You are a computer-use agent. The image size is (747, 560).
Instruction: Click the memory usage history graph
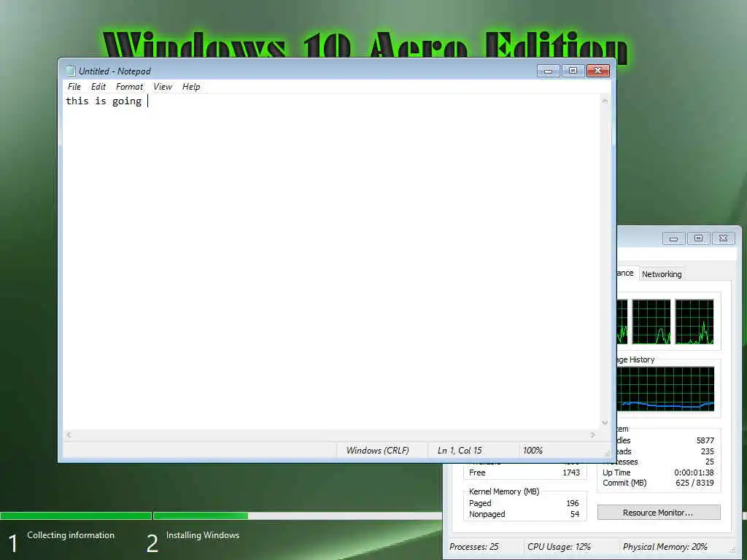point(665,389)
